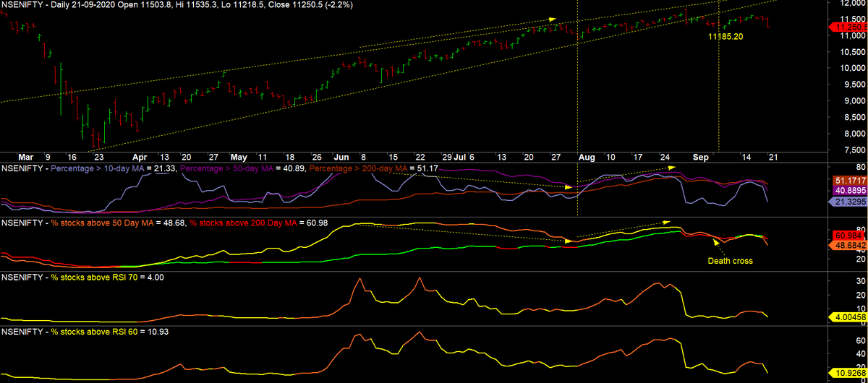
Task: Click the 8,000 price axis label
Action: point(855,134)
